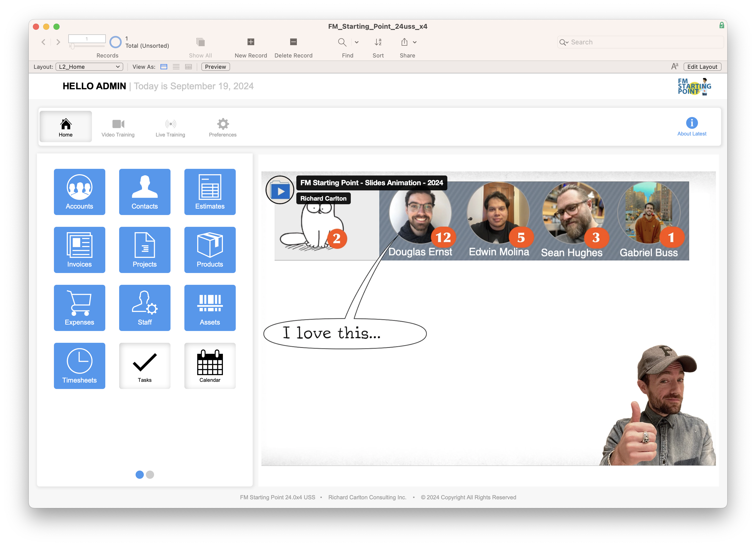Open the Accounts module tile
756x546 pixels.
79,192
